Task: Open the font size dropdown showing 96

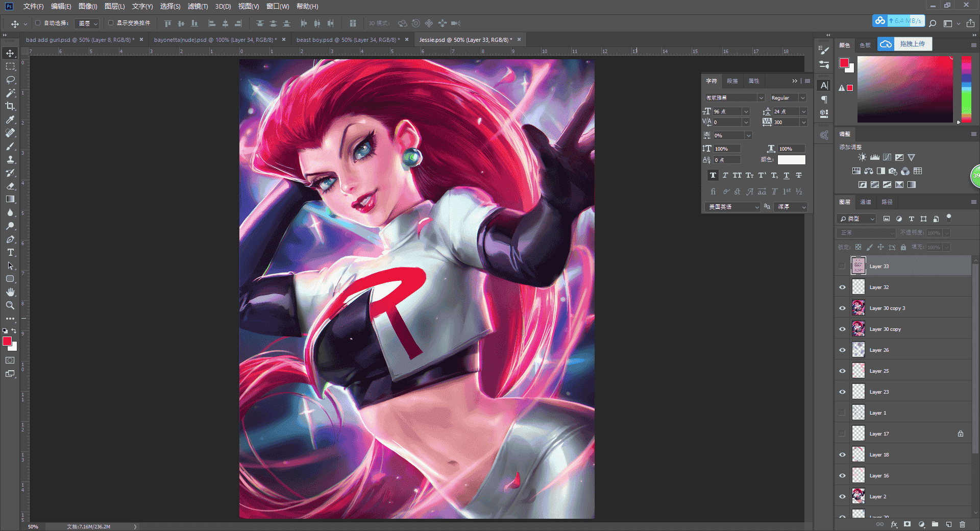Action: click(x=746, y=111)
